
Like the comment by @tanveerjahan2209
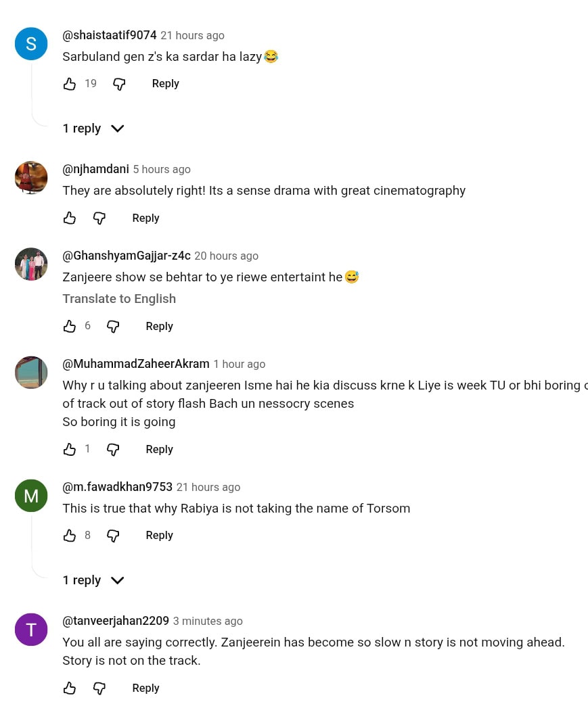(x=70, y=688)
